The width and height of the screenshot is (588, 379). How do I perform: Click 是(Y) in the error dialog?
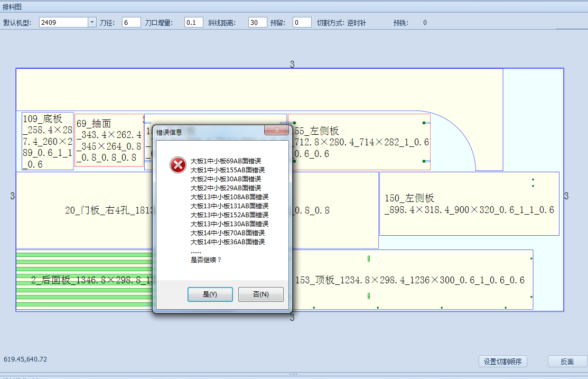(210, 294)
